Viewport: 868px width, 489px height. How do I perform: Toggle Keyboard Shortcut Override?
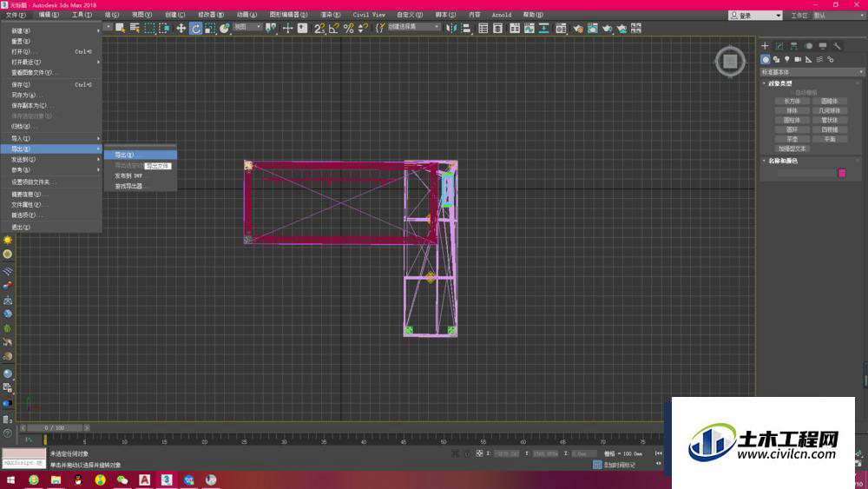point(302,29)
